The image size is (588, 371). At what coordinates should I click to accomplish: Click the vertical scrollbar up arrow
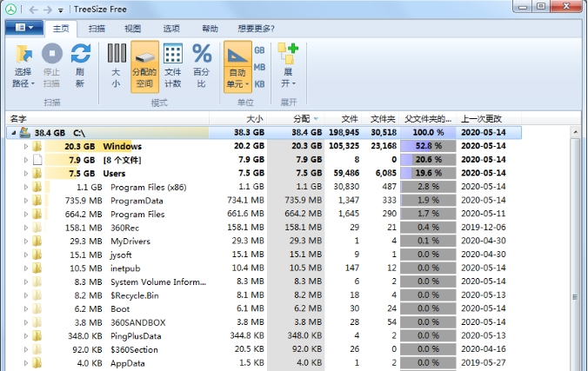(575, 132)
